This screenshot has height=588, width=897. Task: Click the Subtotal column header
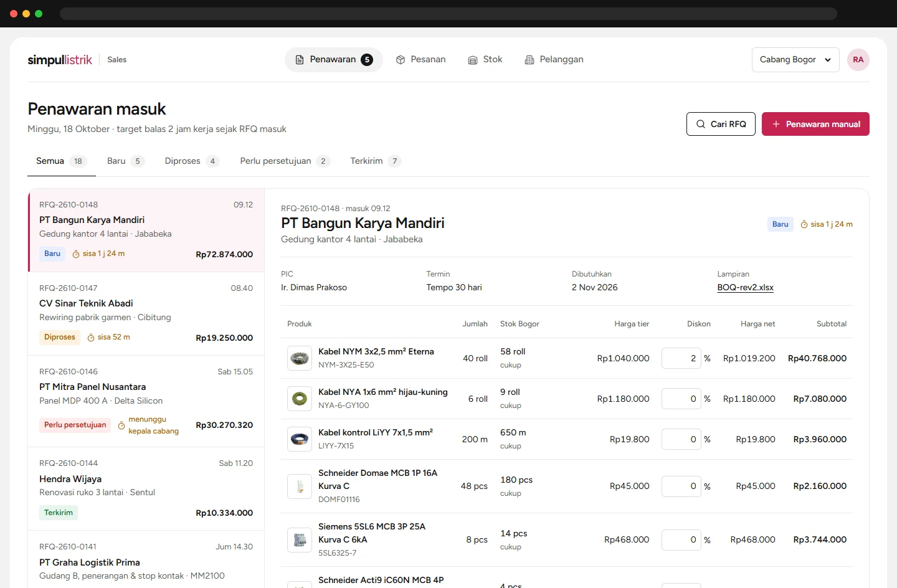832,324
